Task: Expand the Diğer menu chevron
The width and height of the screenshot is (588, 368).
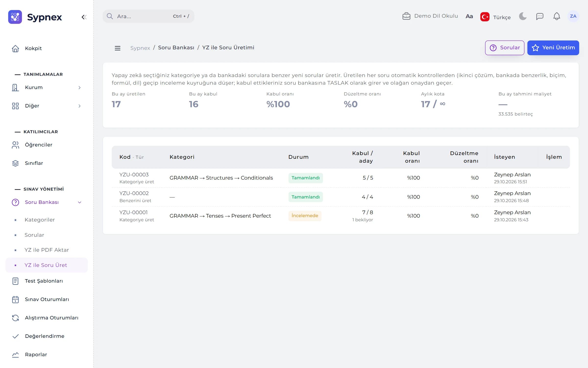Action: point(79,106)
